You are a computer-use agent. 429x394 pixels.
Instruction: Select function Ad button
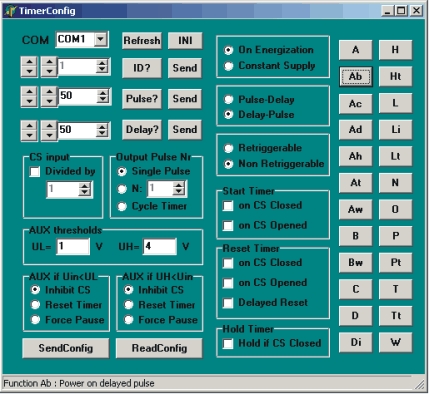[355, 130]
